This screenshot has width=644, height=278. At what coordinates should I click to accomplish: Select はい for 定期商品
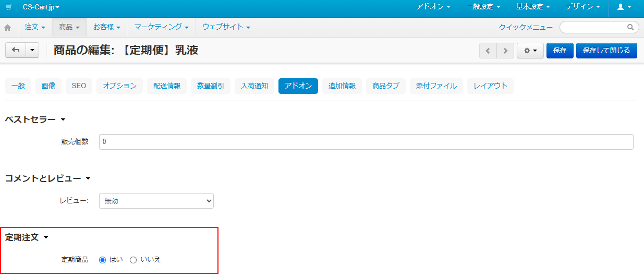pyautogui.click(x=103, y=260)
